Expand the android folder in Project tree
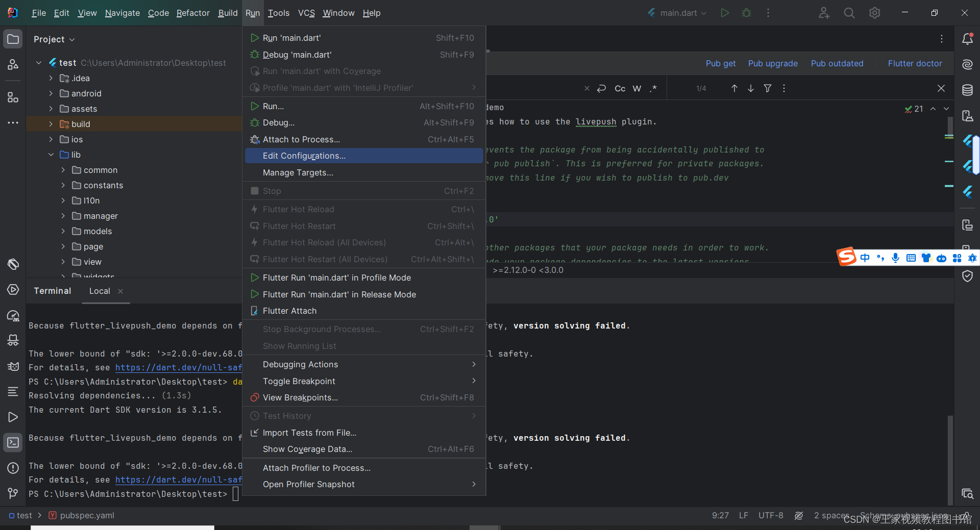980x530 pixels. [x=51, y=93]
